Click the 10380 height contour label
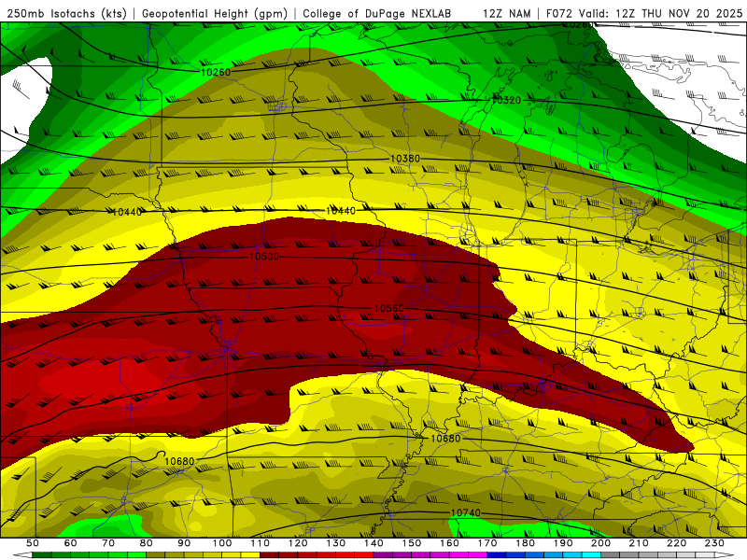747x560 pixels. (x=405, y=159)
